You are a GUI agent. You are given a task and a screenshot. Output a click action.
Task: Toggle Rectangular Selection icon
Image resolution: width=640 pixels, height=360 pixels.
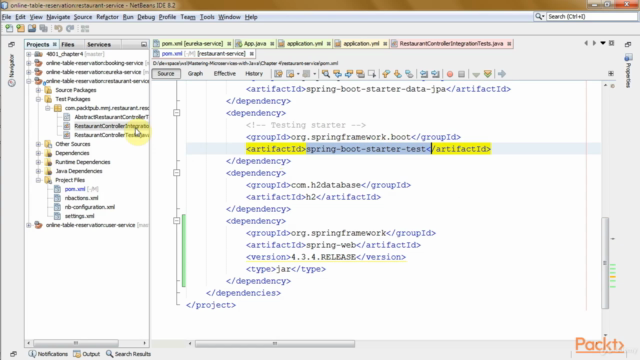click(371, 74)
